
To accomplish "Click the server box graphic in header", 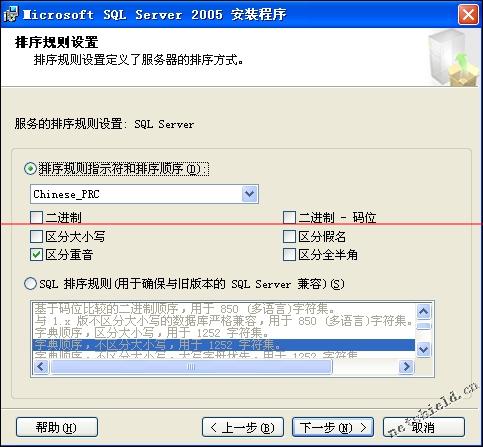I will pyautogui.click(x=453, y=58).
